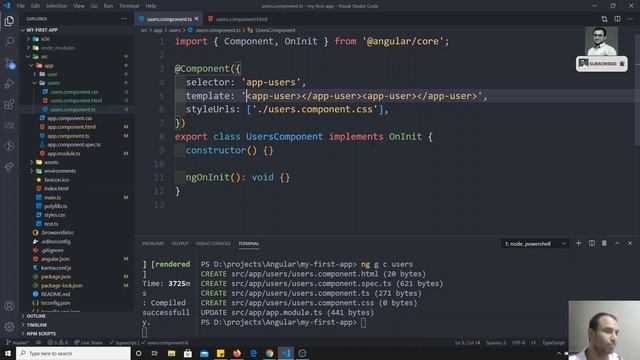Close the terminal panel
This screenshot has height=360, width=640.
tap(630, 243)
